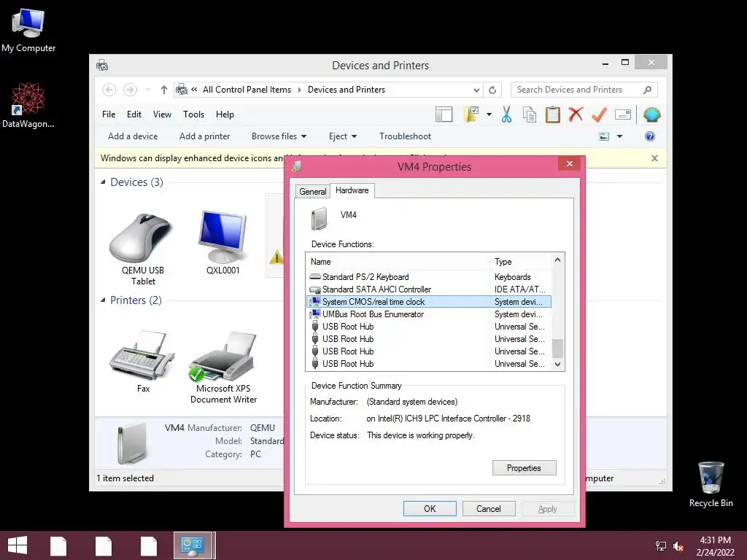Select the QEMU USB Tablet device
Screen dimensions: 747x560
click(142, 249)
